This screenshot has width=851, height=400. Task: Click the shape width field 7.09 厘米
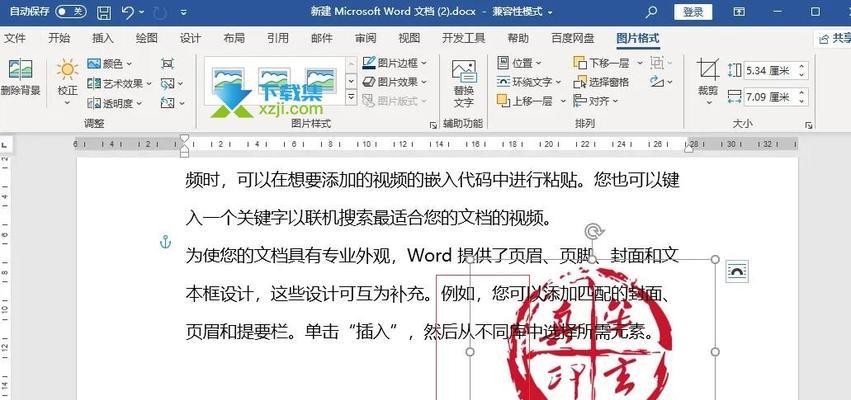[769, 97]
